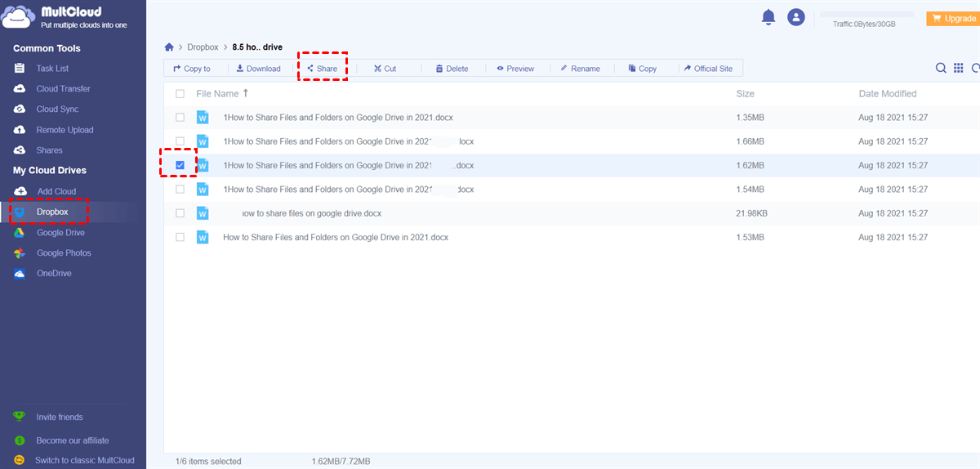Uncheck the 1.62MB file checkbox
Screen dimensions: 980x469
coord(180,165)
